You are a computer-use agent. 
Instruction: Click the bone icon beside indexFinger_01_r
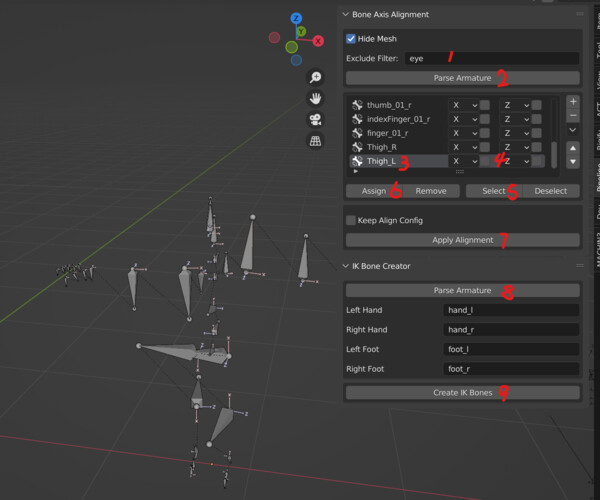pos(357,119)
